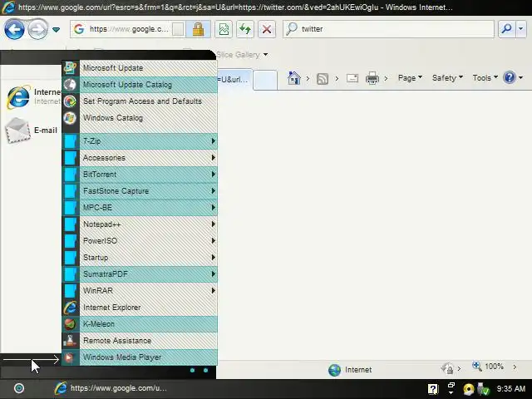Click the RSS Feeds icon

coord(323,79)
